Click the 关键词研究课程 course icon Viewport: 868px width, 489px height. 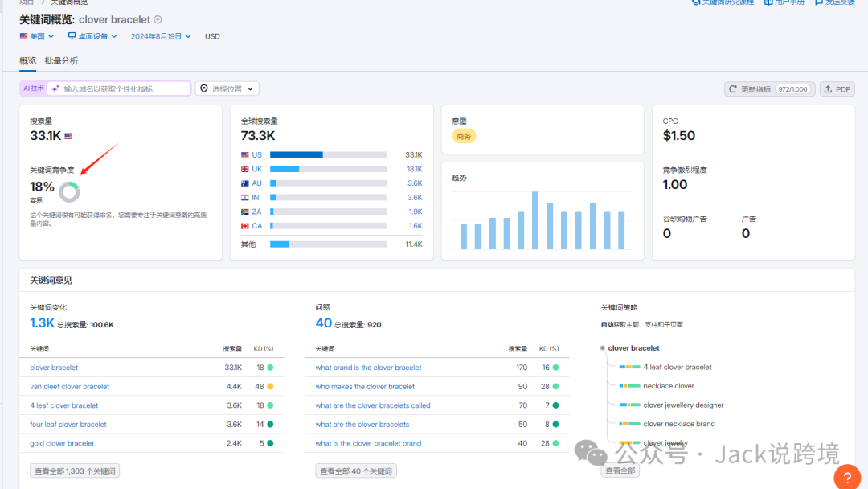pyautogui.click(x=695, y=2)
